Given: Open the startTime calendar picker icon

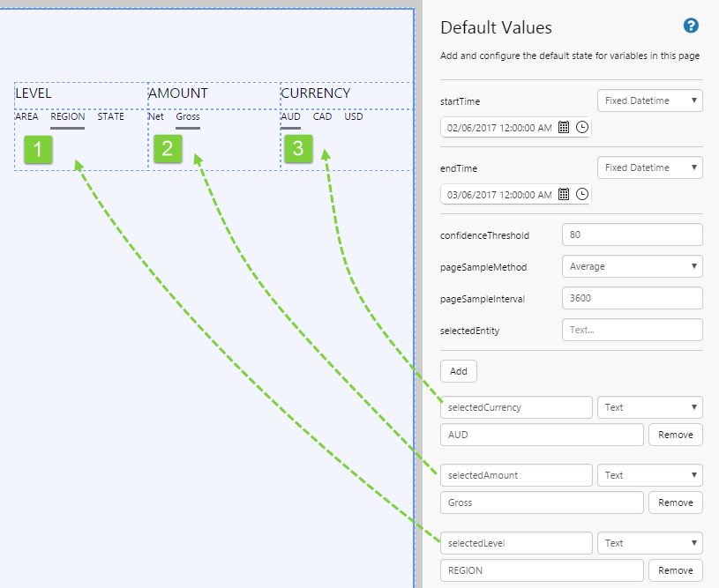Looking at the screenshot, I should (565, 127).
